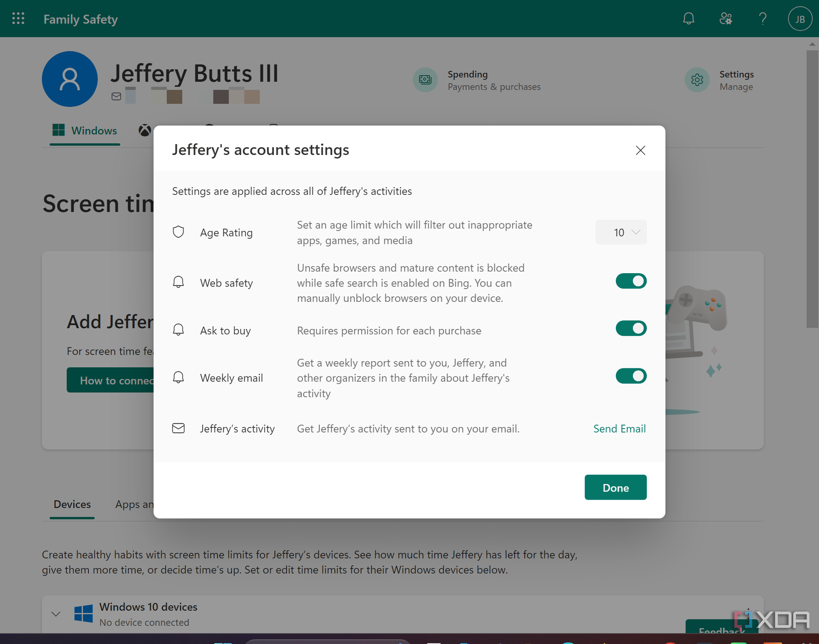Disable the Weekly email toggle
Image resolution: width=819 pixels, height=644 pixels.
[x=631, y=376]
